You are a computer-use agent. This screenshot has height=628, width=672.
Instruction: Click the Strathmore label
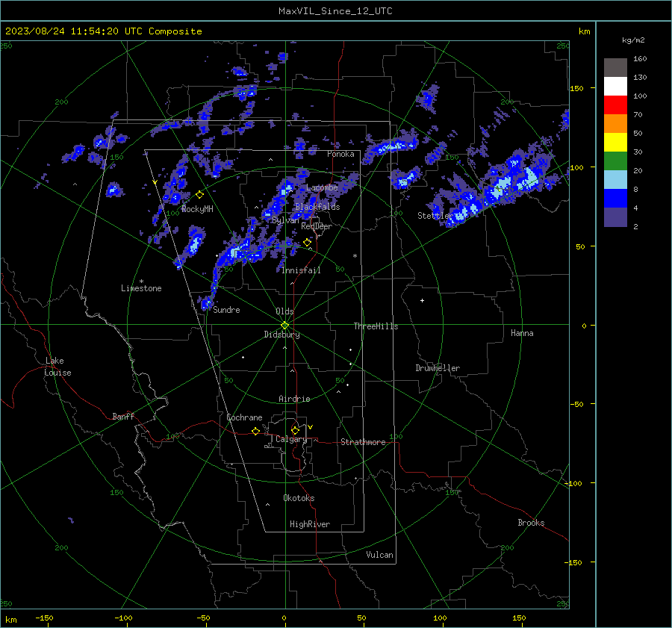[x=363, y=442]
